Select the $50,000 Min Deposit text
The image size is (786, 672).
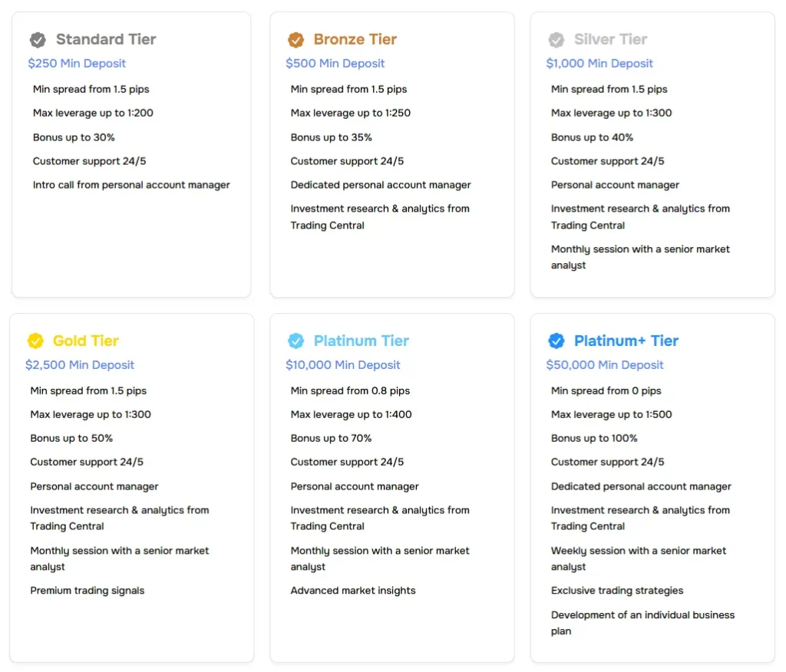(x=605, y=365)
